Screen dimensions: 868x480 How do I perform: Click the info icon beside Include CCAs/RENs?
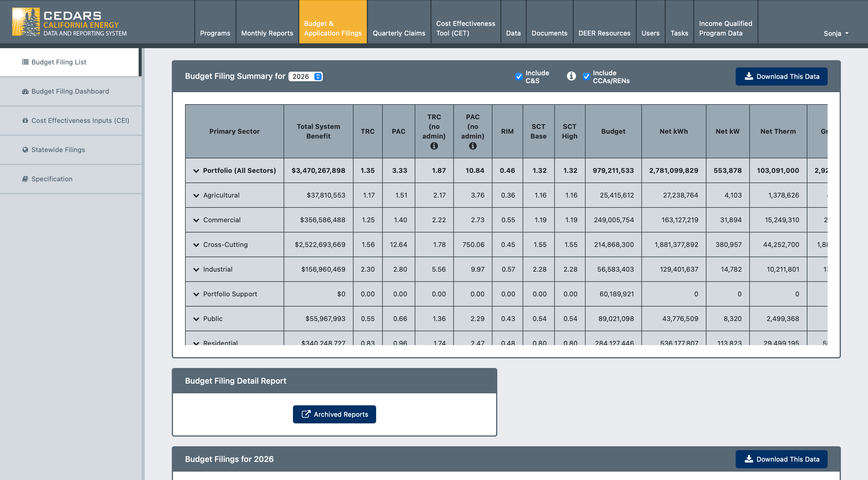click(x=571, y=76)
